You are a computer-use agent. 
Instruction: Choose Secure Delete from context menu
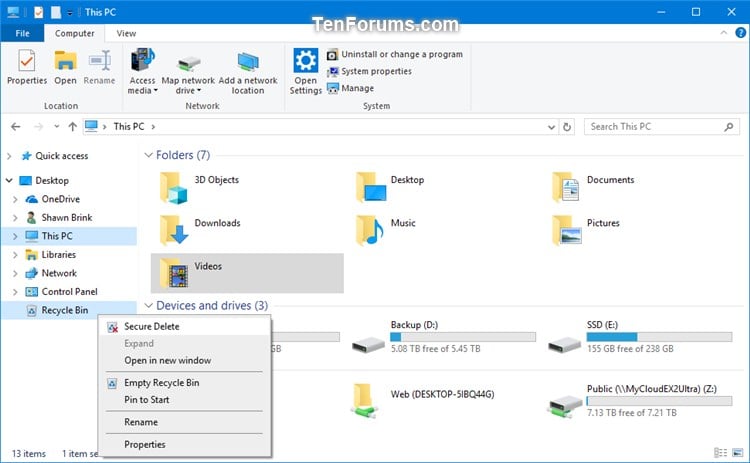[185, 327]
